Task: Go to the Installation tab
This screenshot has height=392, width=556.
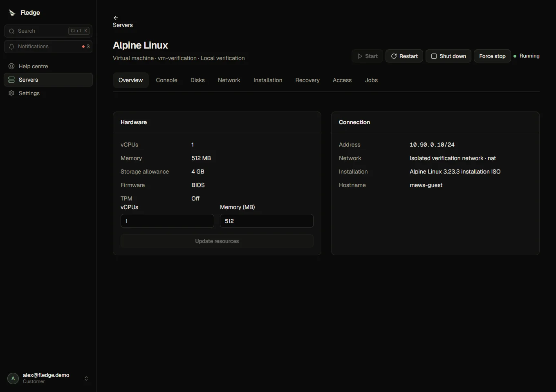Action: (x=268, y=80)
